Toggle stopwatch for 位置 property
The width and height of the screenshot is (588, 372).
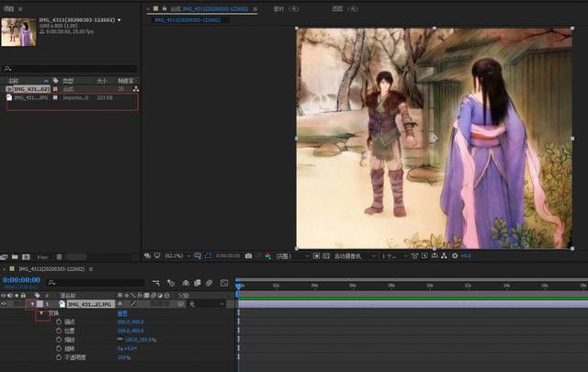[x=59, y=331]
